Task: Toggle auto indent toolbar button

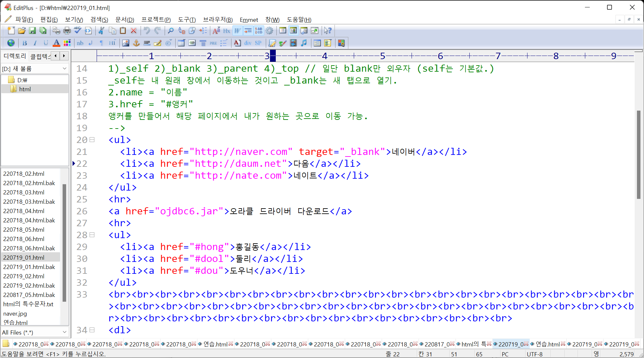Action: point(248,31)
